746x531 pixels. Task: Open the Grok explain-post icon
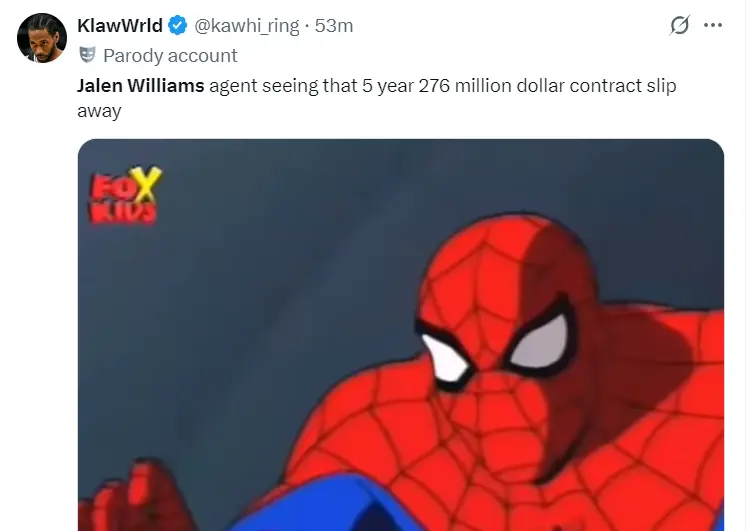tap(679, 25)
